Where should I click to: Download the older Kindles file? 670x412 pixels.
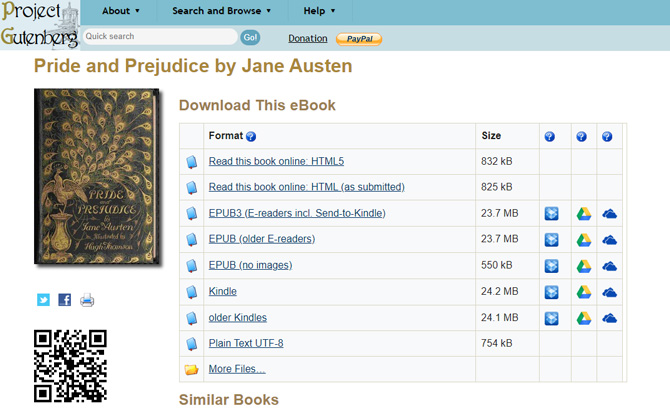point(238,318)
